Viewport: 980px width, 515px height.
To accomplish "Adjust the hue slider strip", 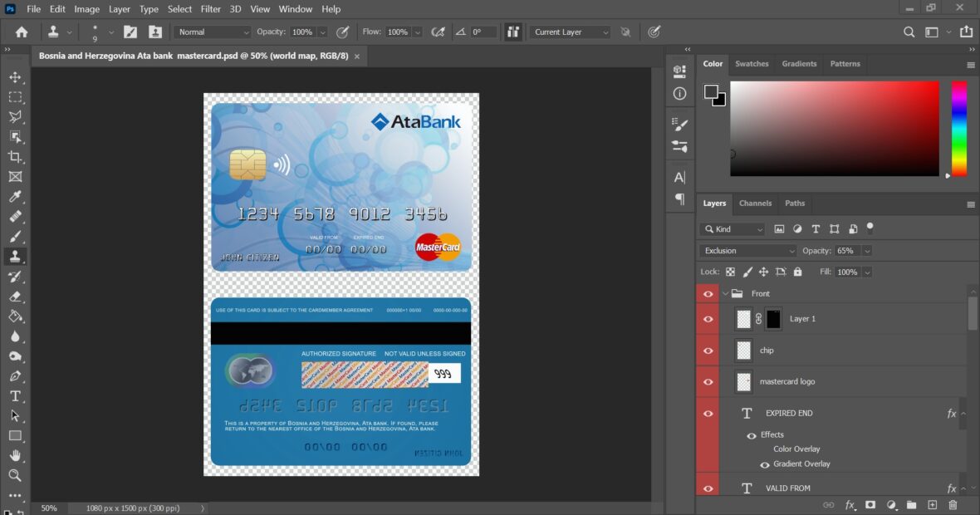I will (959, 129).
